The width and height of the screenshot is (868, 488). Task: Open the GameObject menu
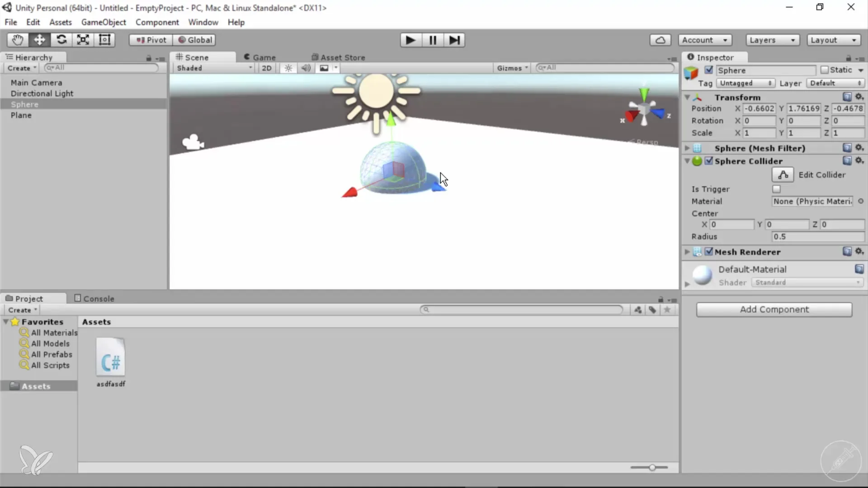104,22
